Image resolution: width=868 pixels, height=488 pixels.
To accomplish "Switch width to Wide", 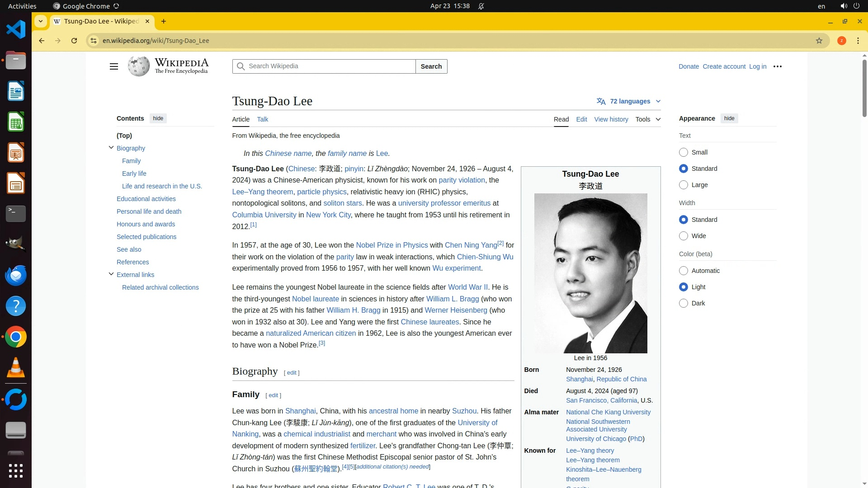I will (684, 236).
